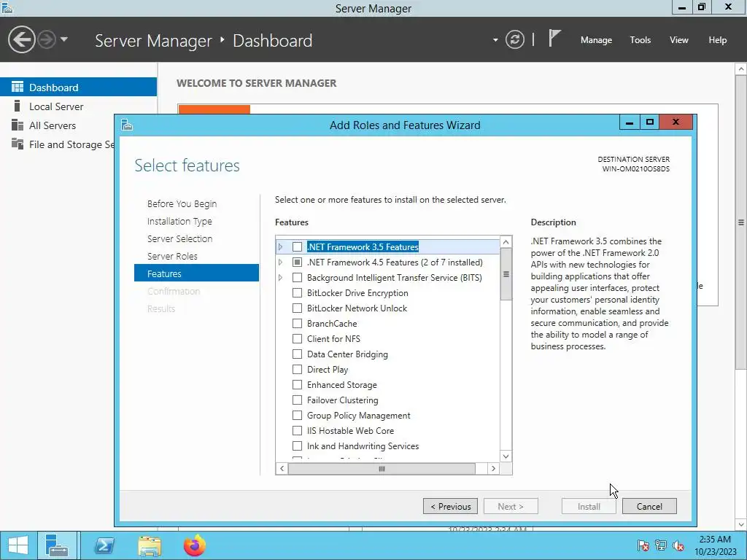Click the File and Storage Services icon
The height and width of the screenshot is (560, 747).
18,144
